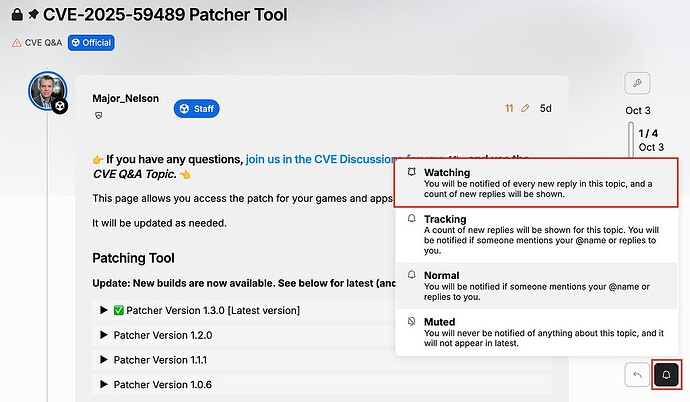
Task: Open Major_Nelson's avatar picture
Action: click(x=47, y=91)
